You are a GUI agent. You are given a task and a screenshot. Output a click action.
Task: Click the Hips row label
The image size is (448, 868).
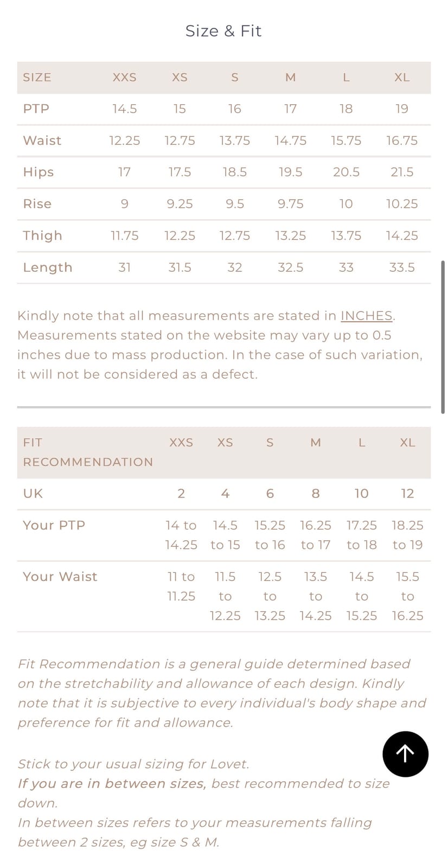point(39,172)
